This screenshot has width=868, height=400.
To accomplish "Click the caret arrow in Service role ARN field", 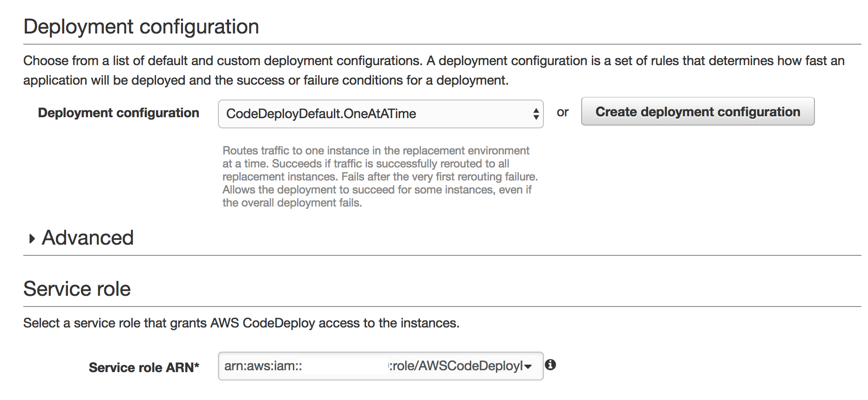I will tap(528, 367).
